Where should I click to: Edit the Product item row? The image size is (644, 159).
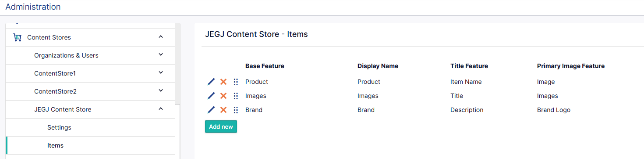211,82
